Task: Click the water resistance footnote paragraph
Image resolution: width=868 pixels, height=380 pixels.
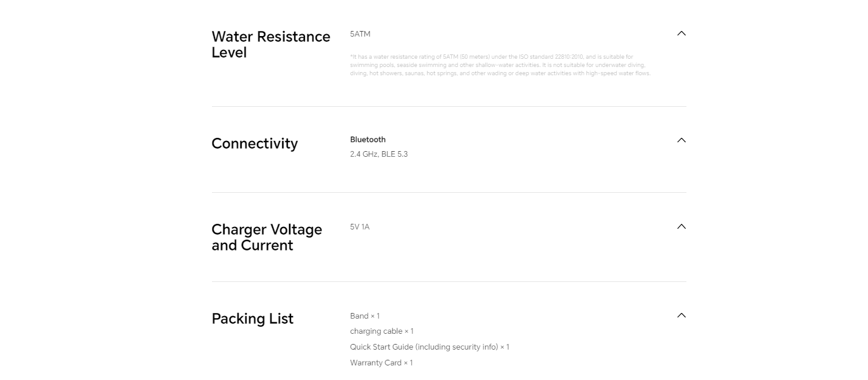Action: point(500,65)
